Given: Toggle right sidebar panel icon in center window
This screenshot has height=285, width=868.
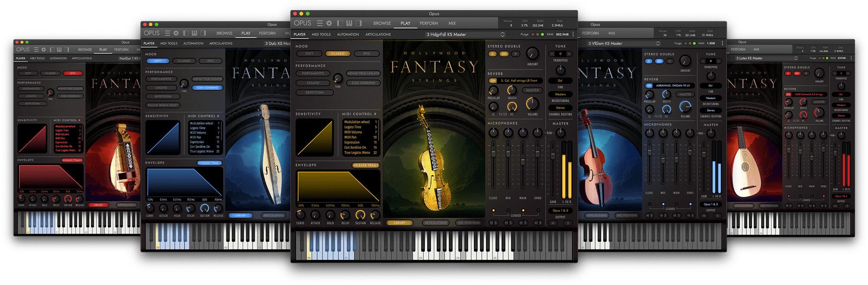Looking at the screenshot, I should point(358,23).
